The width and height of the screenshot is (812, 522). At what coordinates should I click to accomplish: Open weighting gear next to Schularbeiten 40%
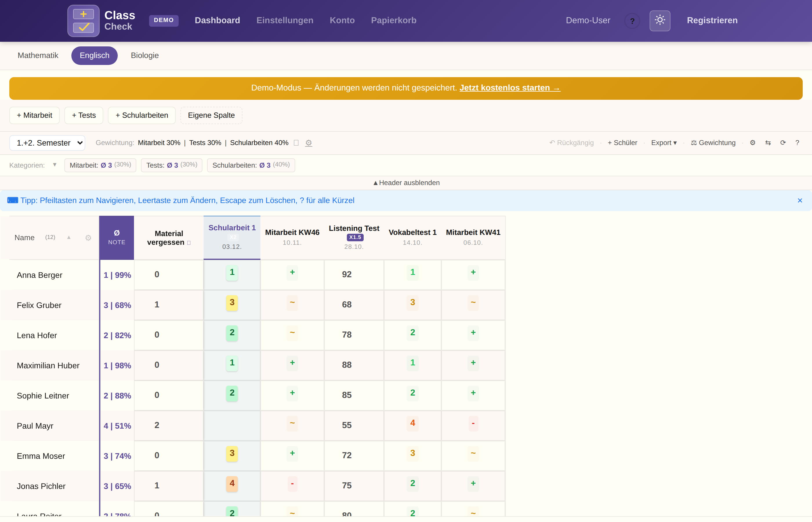coord(308,143)
